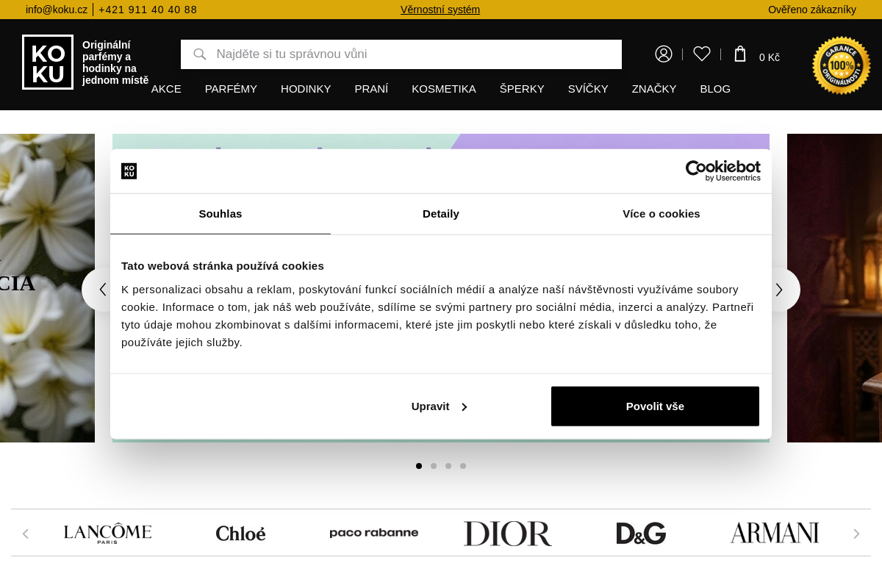
Task: Select the second carousel pagination dot
Action: pyautogui.click(x=434, y=466)
